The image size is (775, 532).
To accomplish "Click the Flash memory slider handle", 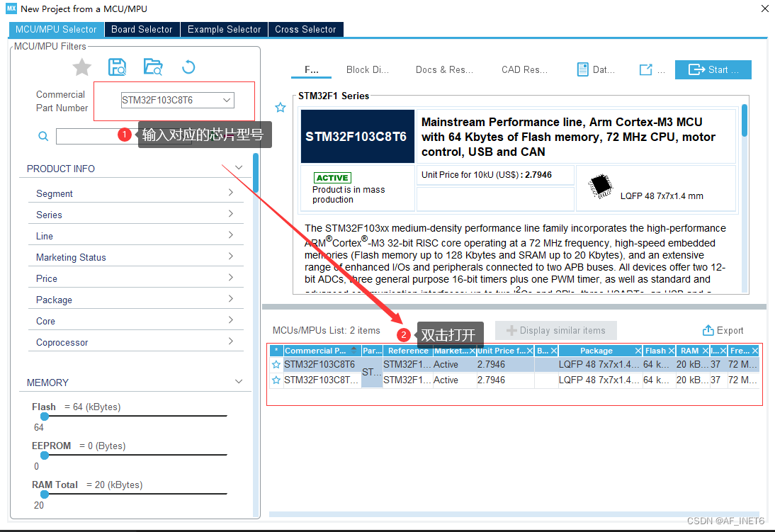I will coord(45,417).
